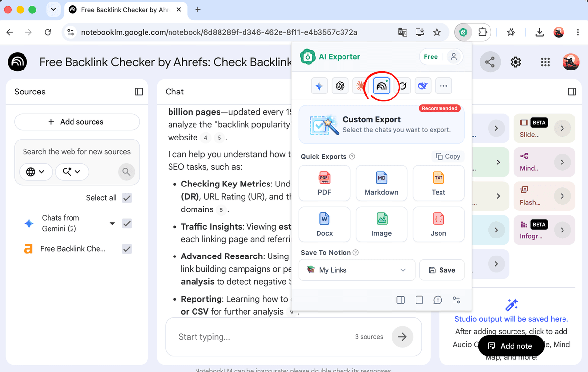Select the Gemini platform icon in AI Exporter
The width and height of the screenshot is (588, 372).
319,86
